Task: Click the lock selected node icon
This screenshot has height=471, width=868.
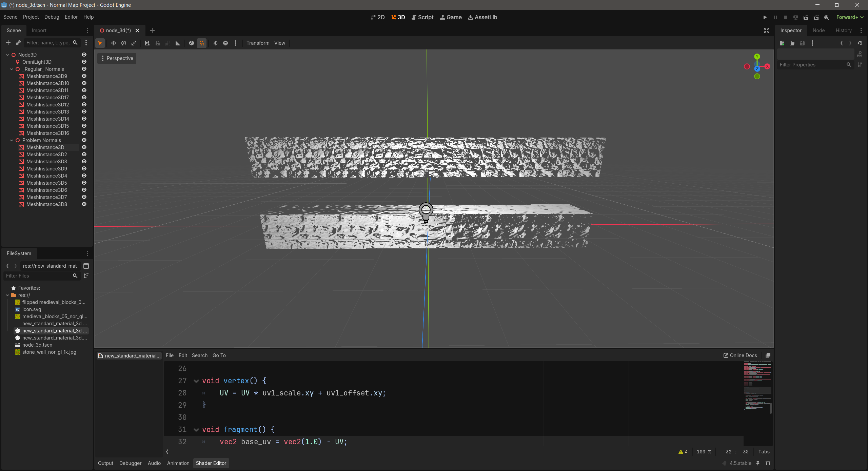Action: pyautogui.click(x=158, y=43)
